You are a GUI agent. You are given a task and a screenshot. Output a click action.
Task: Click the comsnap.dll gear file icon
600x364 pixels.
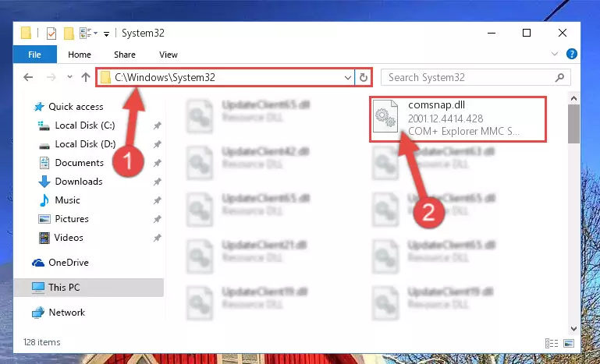[385, 116]
